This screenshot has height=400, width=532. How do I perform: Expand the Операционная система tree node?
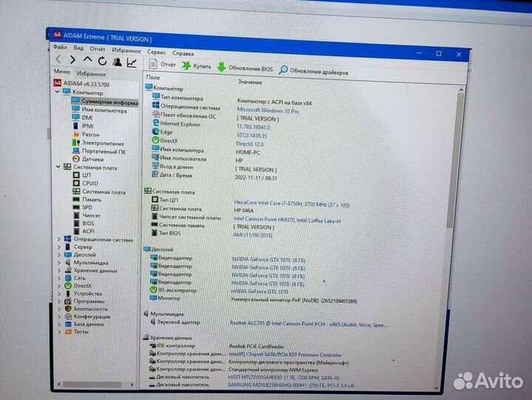point(59,239)
